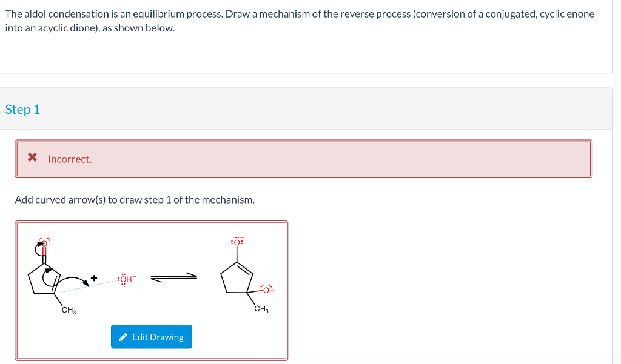Image resolution: width=621 pixels, height=364 pixels.
Task: Click the pencil icon in Edit Drawing
Action: (123, 337)
